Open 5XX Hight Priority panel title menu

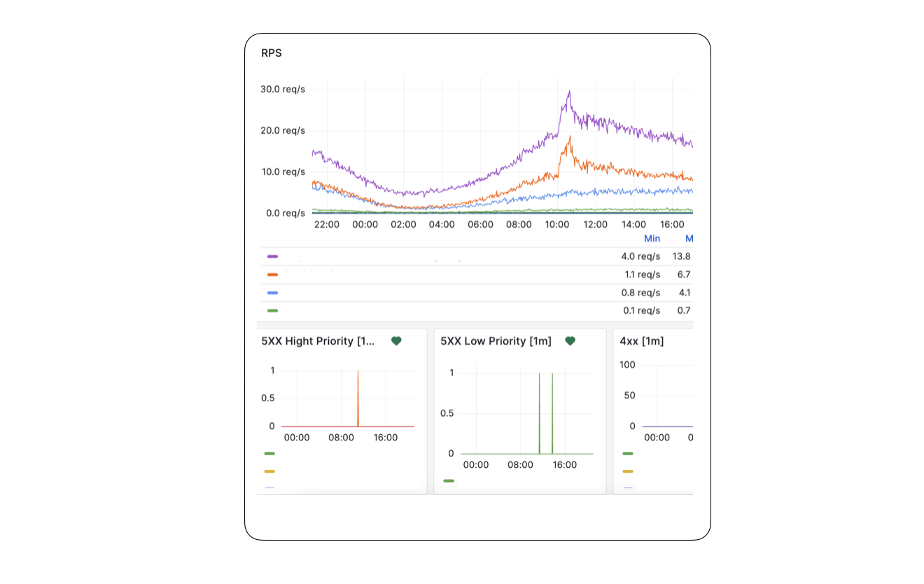coord(319,341)
